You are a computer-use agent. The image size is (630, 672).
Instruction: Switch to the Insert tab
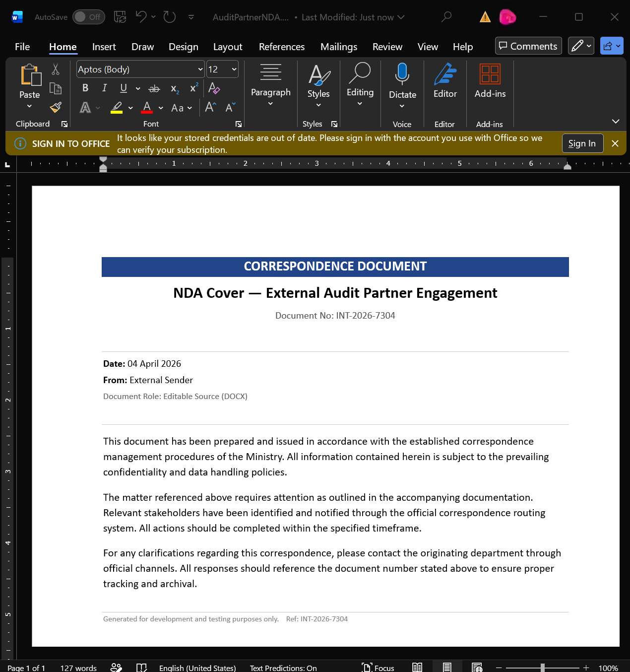[104, 47]
